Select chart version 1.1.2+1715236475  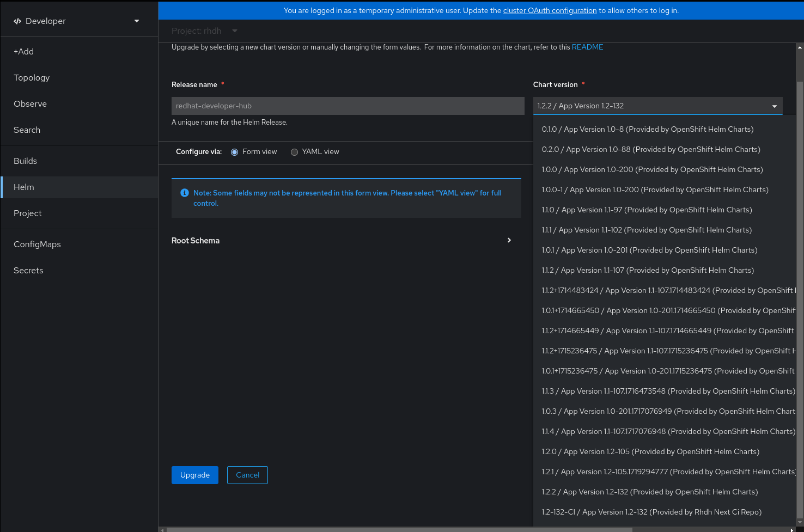pos(664,351)
